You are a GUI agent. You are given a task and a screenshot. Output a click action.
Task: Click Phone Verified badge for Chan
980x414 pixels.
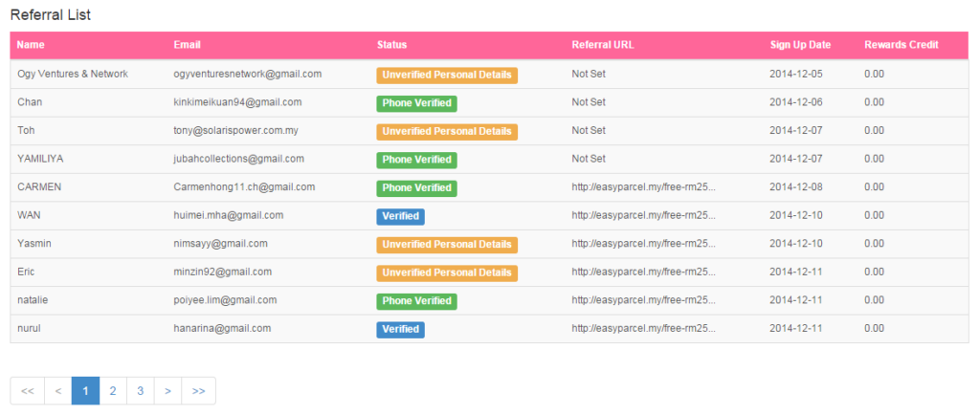(416, 102)
